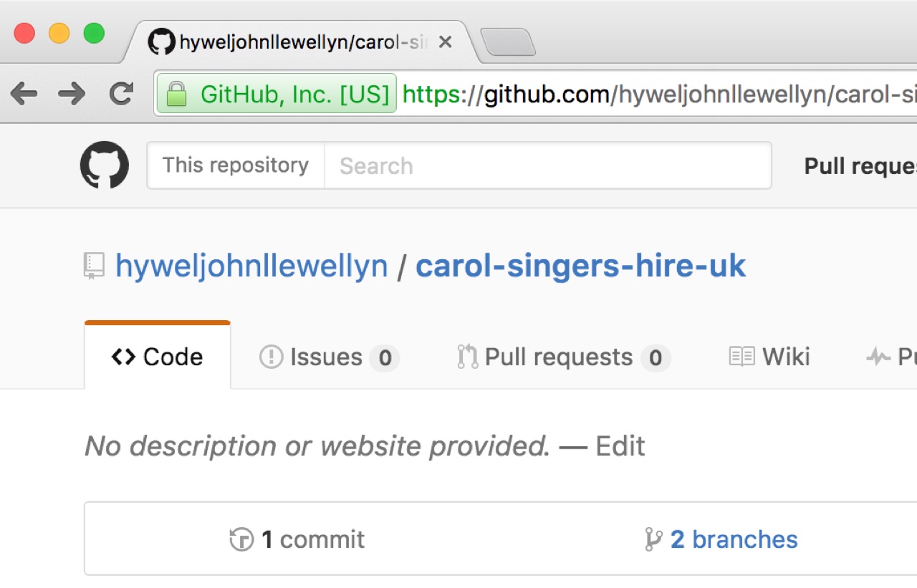Open the hyweljohnllewellyn user profile link

(x=251, y=266)
